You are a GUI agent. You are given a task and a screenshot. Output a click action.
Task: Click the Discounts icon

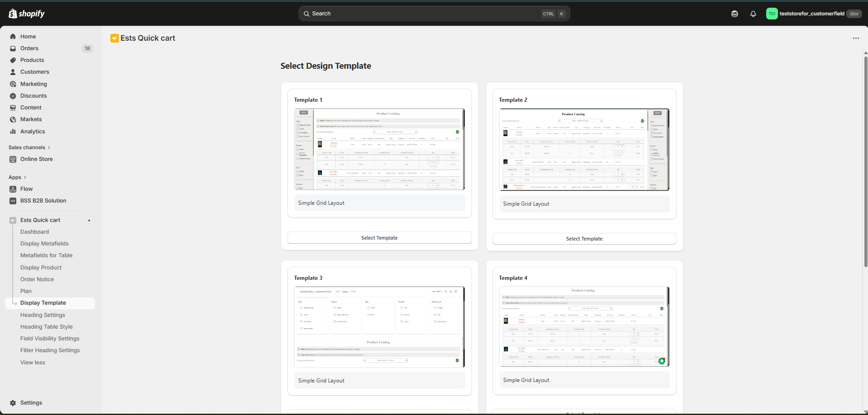point(13,96)
